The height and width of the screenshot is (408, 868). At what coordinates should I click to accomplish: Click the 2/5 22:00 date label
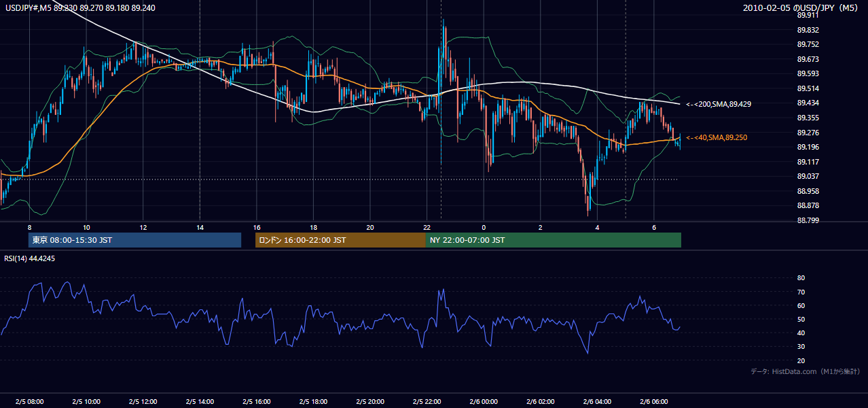(x=427, y=401)
